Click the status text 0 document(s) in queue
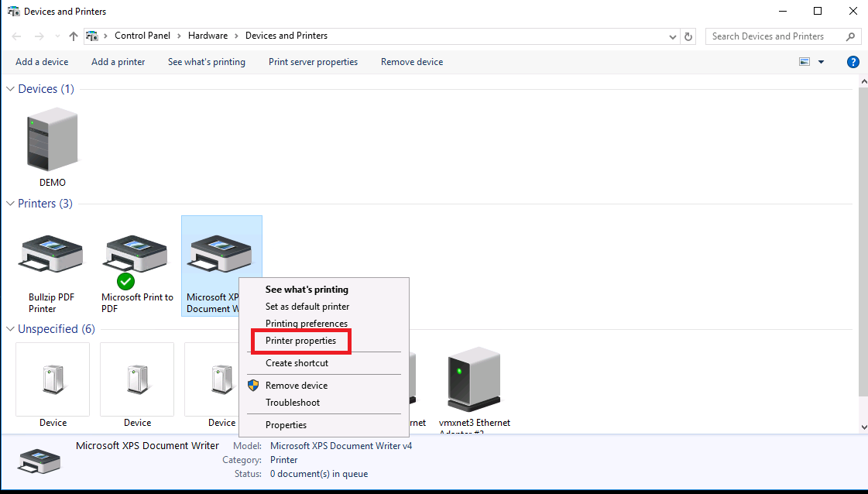868x494 pixels. click(319, 474)
